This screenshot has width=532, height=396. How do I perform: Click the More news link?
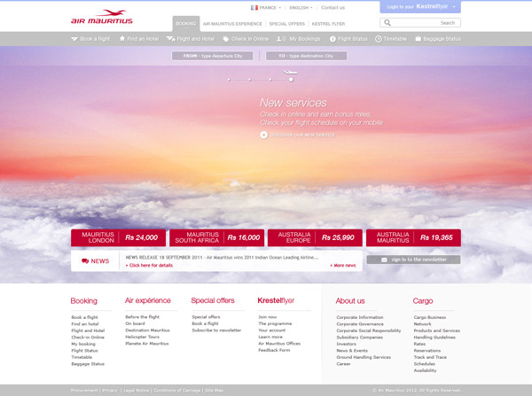(343, 266)
